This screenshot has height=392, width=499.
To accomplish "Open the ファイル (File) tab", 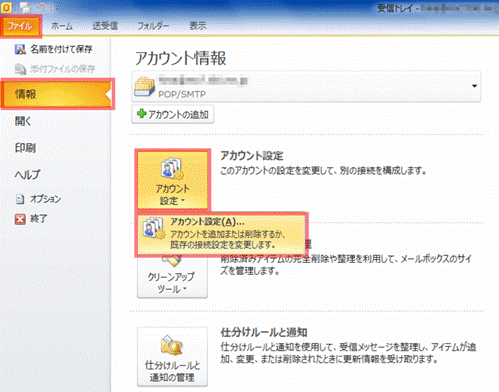I will (x=20, y=26).
